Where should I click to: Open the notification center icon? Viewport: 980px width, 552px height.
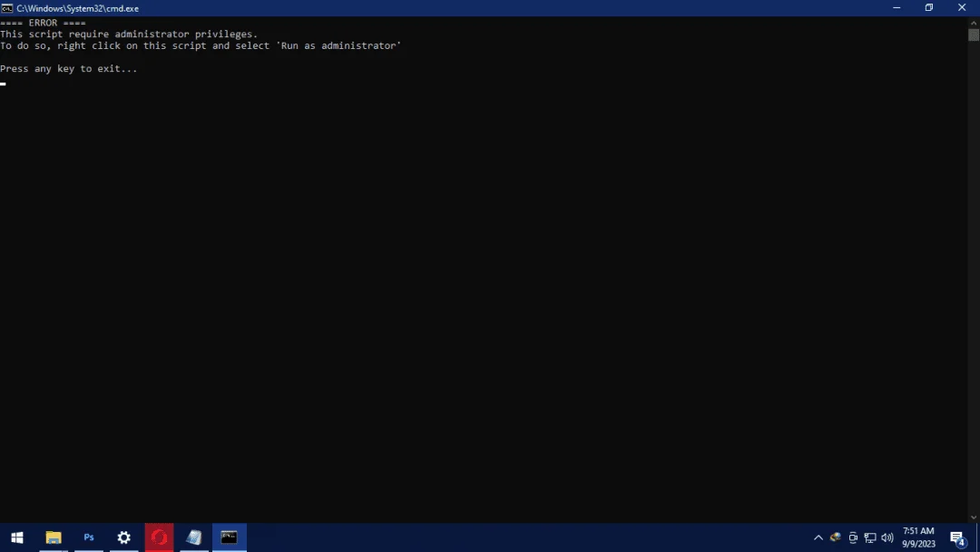tap(957, 537)
